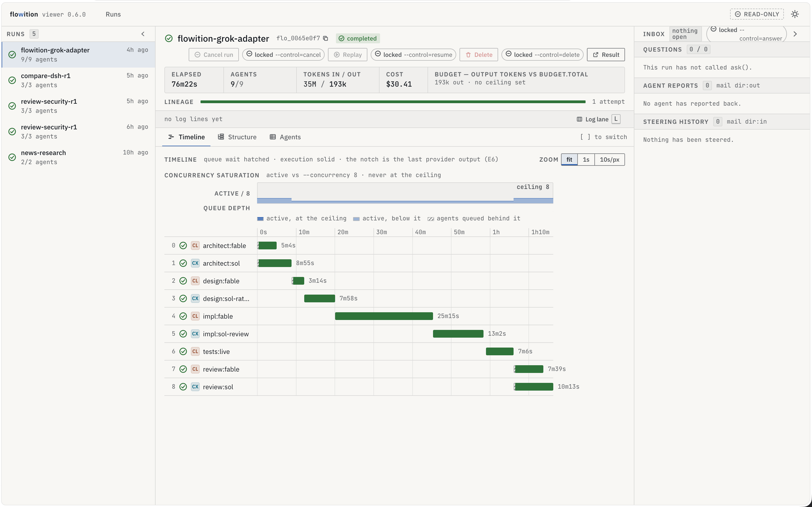Click the 'active, below it' legend swatch

[x=356, y=219]
